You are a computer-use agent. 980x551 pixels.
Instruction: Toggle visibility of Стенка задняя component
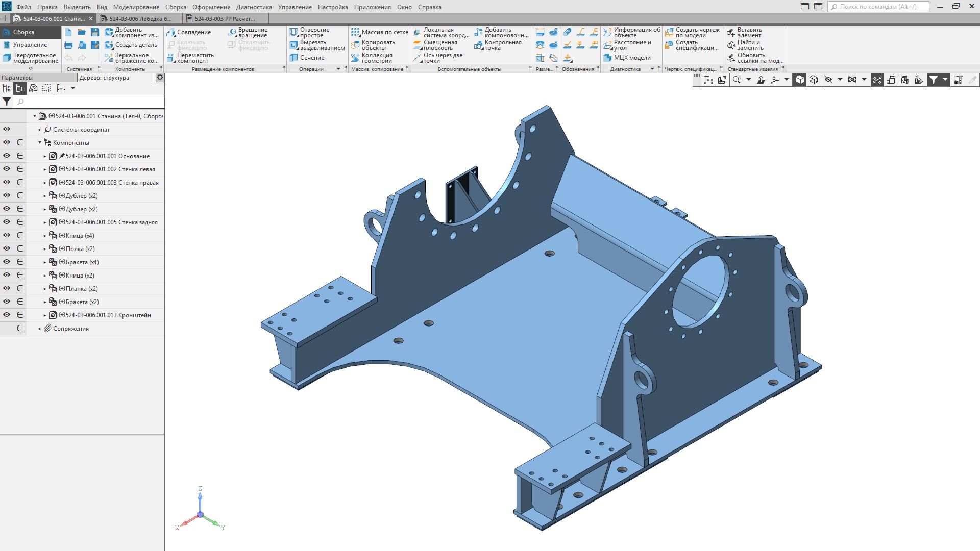tap(7, 222)
